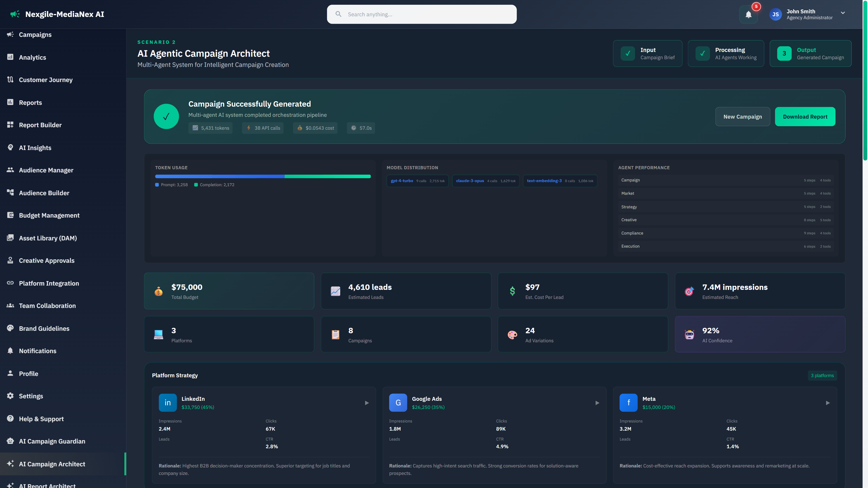Open the Analytics section in the sidebar
This screenshot has width=868, height=488.
[x=33, y=57]
